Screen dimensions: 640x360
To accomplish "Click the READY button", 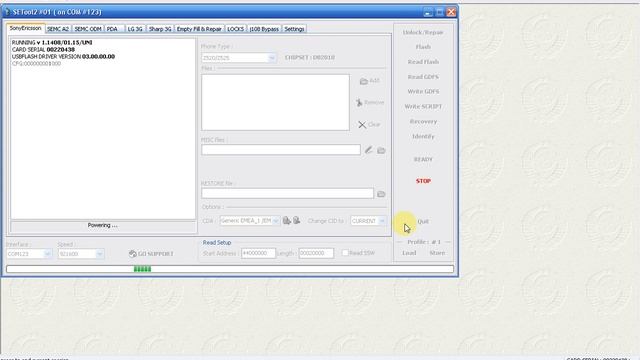I will click(x=423, y=159).
